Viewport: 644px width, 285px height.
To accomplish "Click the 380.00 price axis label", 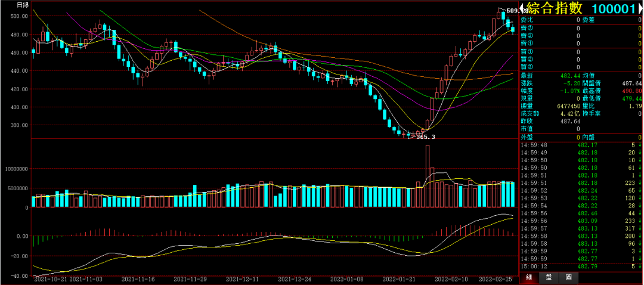I will (x=19, y=125).
